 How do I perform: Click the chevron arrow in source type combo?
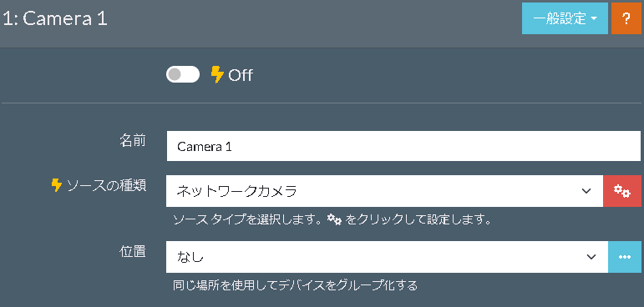[586, 191]
